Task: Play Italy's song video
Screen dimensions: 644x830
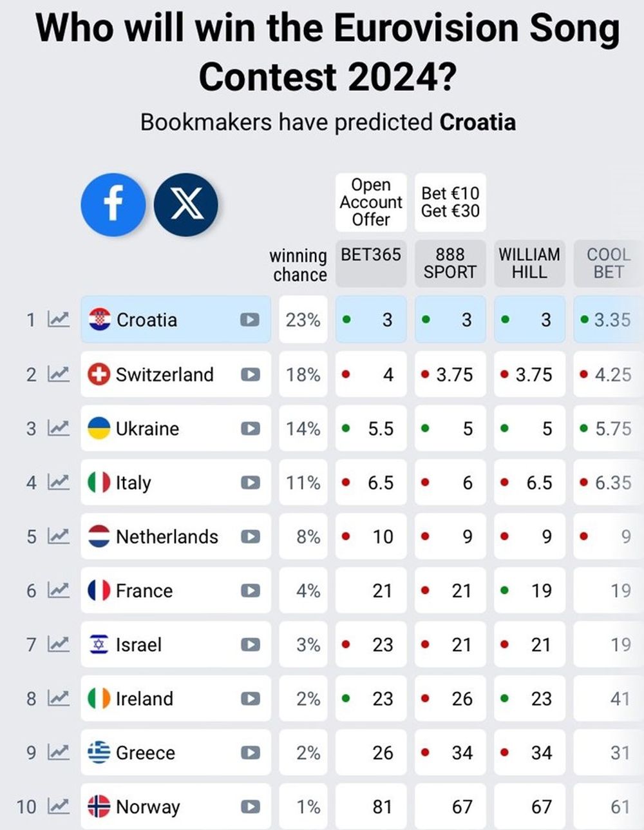Action: [x=250, y=483]
